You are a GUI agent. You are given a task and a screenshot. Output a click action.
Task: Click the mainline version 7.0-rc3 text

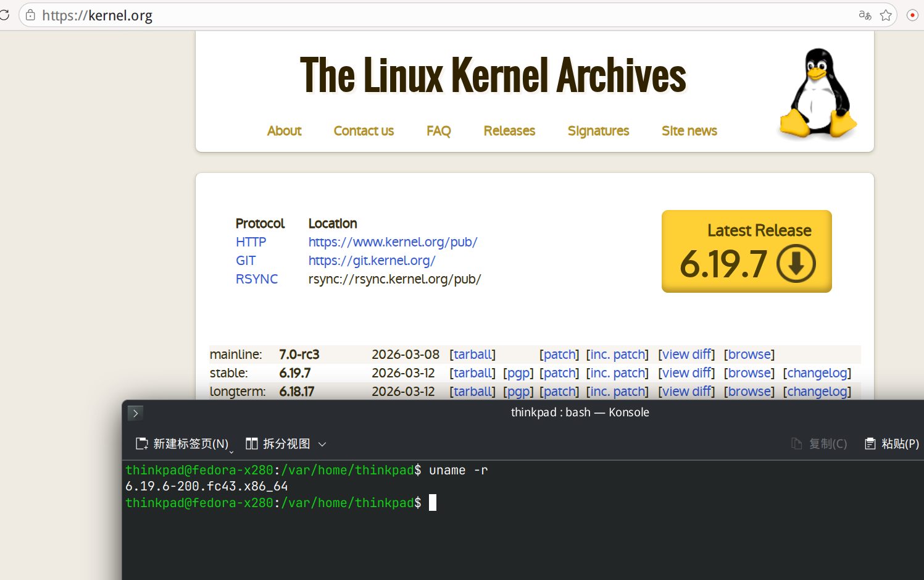[299, 355]
